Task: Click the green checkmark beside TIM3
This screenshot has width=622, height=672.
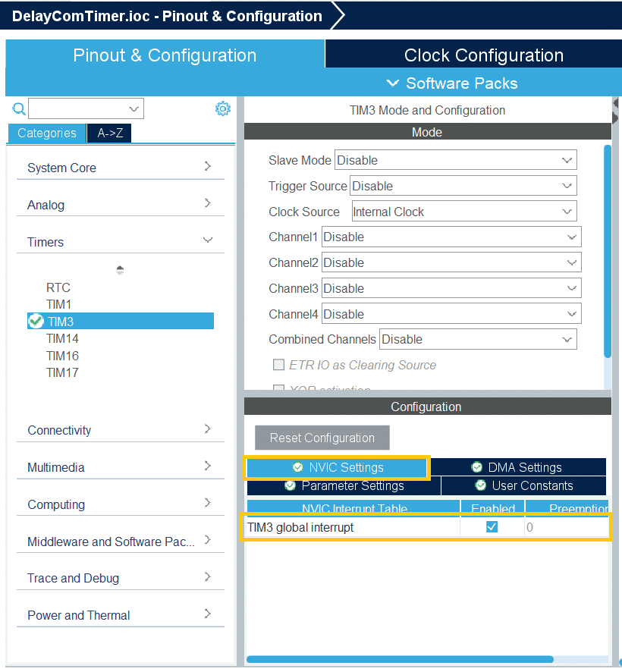Action: [x=35, y=322]
